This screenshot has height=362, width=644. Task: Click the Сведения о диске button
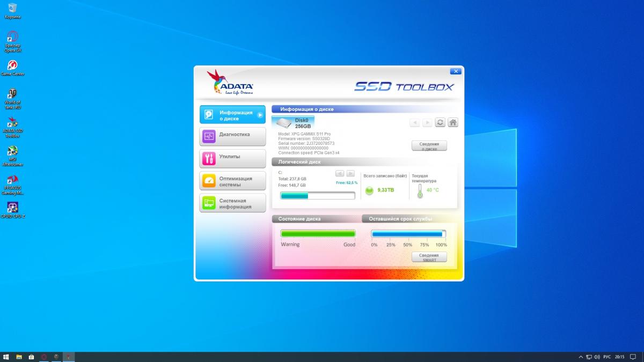429,146
